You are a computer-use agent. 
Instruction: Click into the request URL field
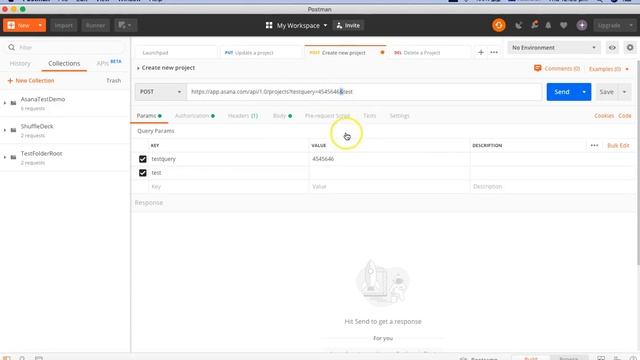364,92
